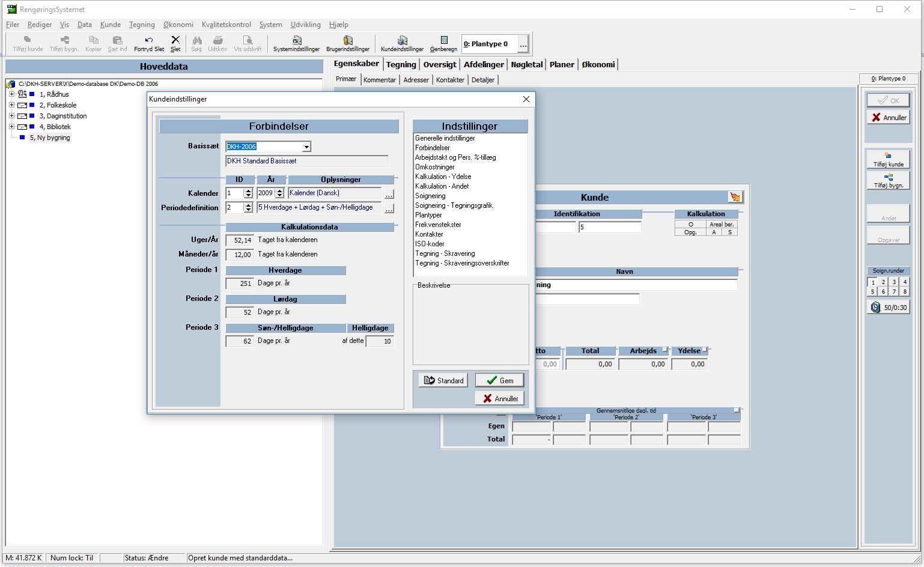
Task: Toggle the small box beside Arbejds header
Action: point(664,350)
